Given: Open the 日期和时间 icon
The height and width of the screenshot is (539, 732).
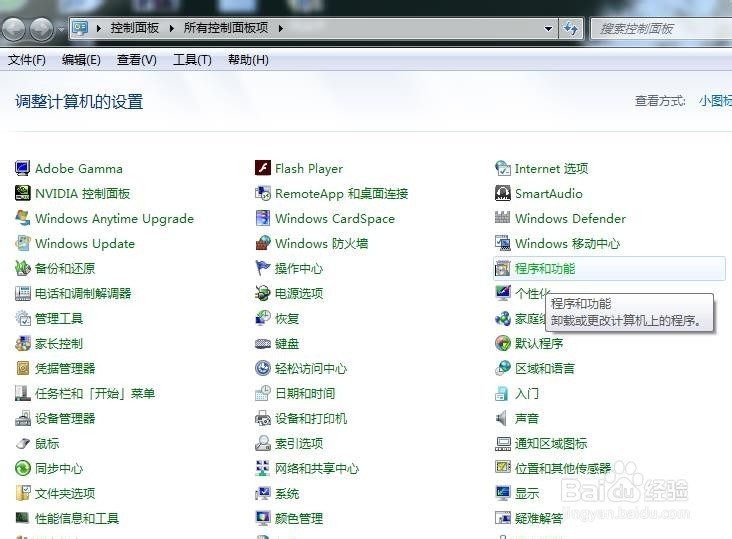Looking at the screenshot, I should pyautogui.click(x=263, y=393).
